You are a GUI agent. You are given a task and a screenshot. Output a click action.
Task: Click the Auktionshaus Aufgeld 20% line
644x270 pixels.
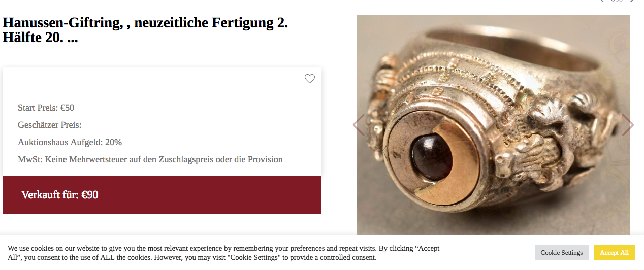click(x=70, y=142)
